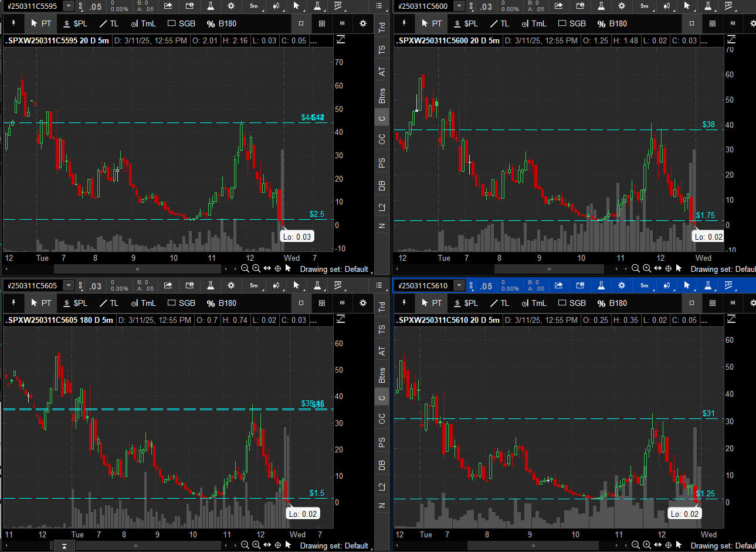
Task: Select TL trendline tool on C5600 chart
Action: pyautogui.click(x=499, y=23)
